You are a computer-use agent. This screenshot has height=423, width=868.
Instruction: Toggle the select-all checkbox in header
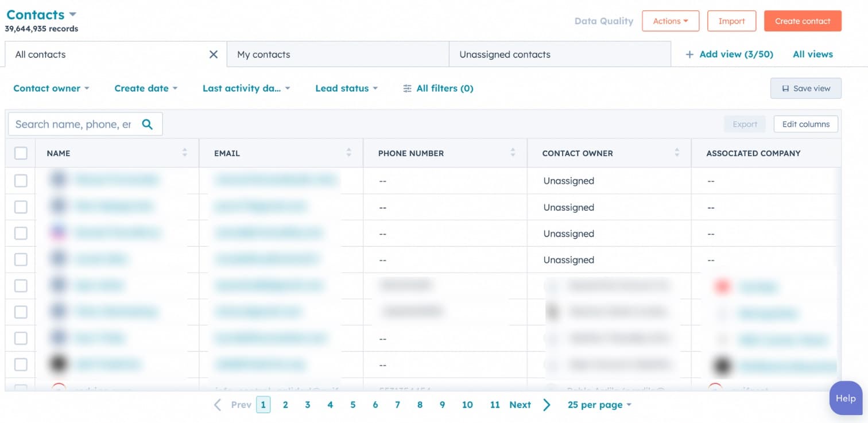(x=21, y=153)
